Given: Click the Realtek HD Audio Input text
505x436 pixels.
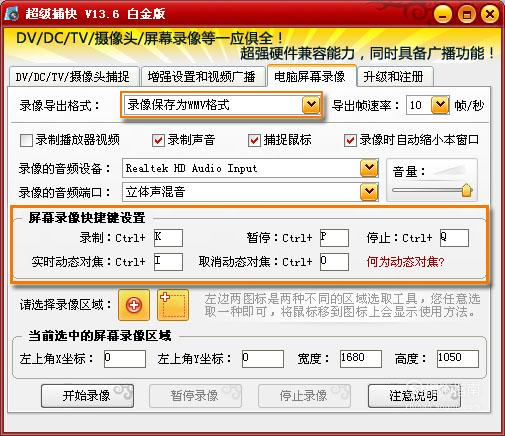Looking at the screenshot, I should (191, 168).
